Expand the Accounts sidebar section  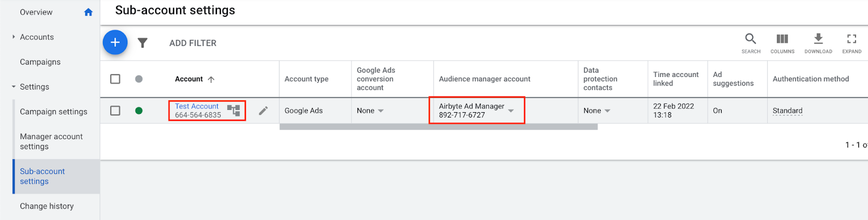click(14, 37)
